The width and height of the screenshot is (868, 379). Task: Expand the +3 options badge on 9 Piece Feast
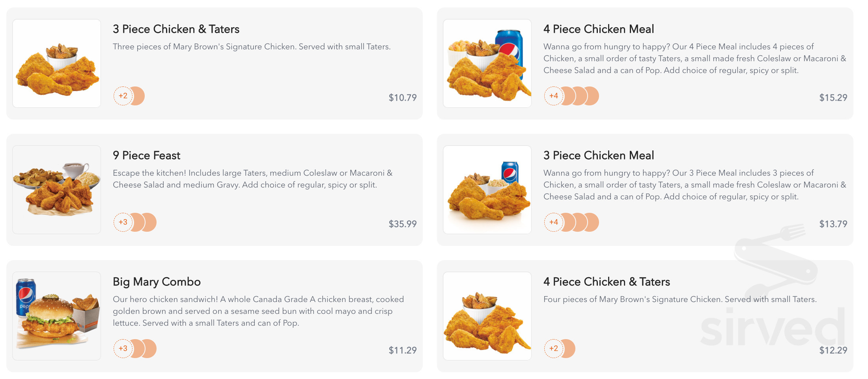(123, 222)
